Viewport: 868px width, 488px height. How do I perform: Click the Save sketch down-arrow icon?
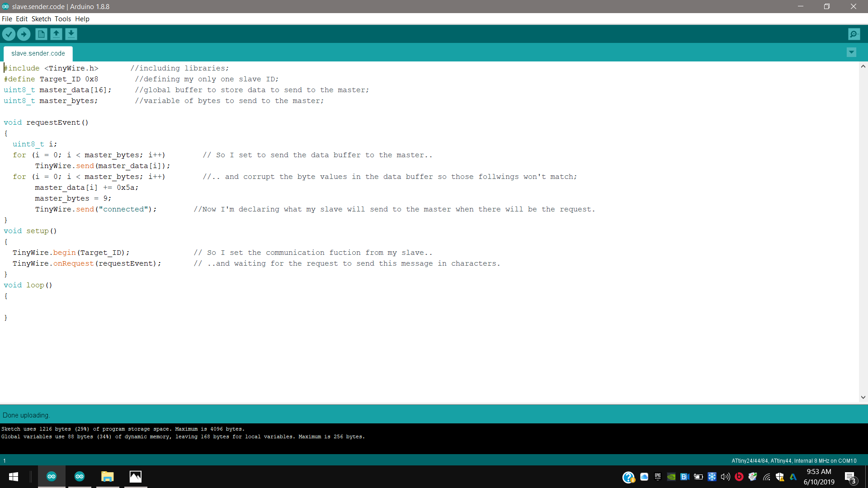click(71, 34)
